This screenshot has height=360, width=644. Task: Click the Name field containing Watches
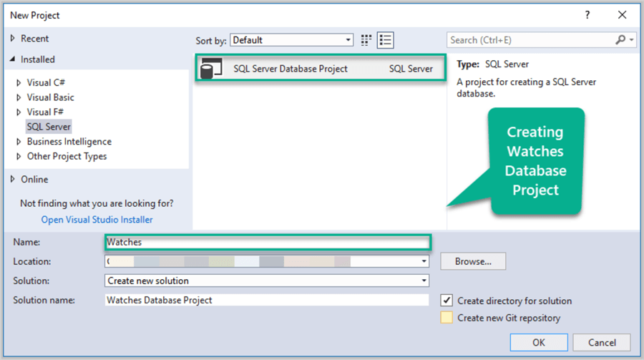[268, 242]
